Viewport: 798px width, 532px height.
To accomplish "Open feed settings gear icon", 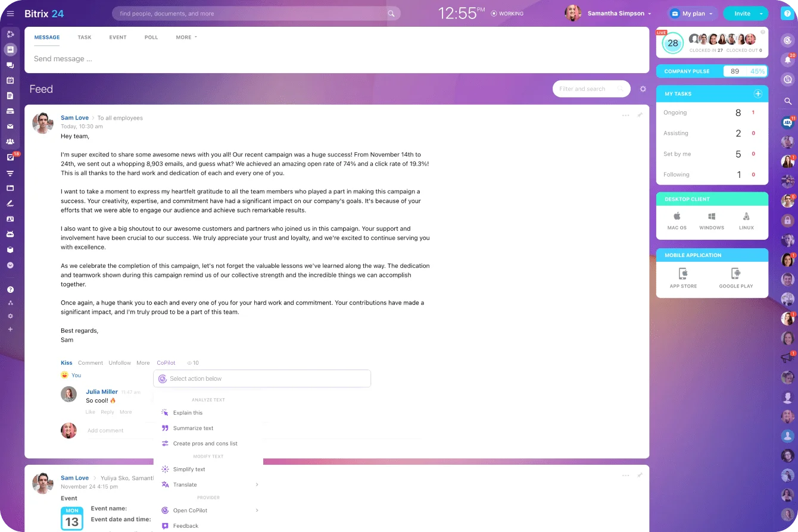I will point(643,89).
